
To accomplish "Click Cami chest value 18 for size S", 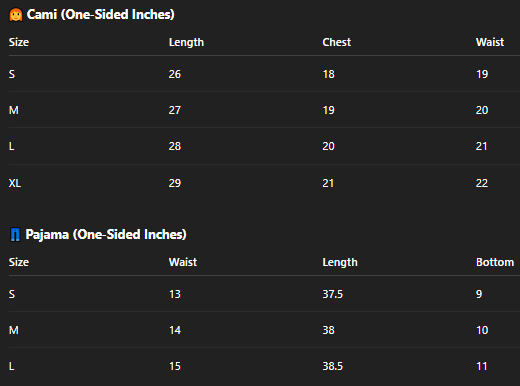I will click(328, 74).
